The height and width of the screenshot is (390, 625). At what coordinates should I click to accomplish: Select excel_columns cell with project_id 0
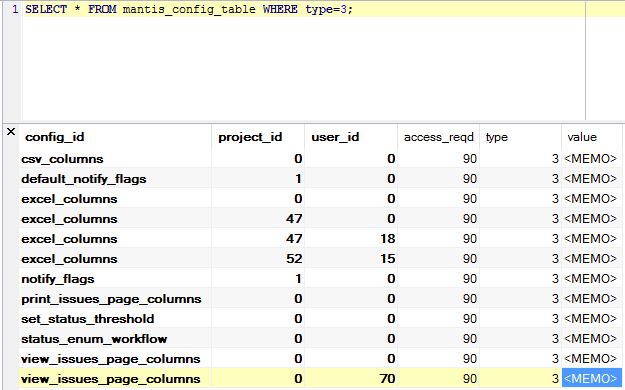tap(115, 199)
